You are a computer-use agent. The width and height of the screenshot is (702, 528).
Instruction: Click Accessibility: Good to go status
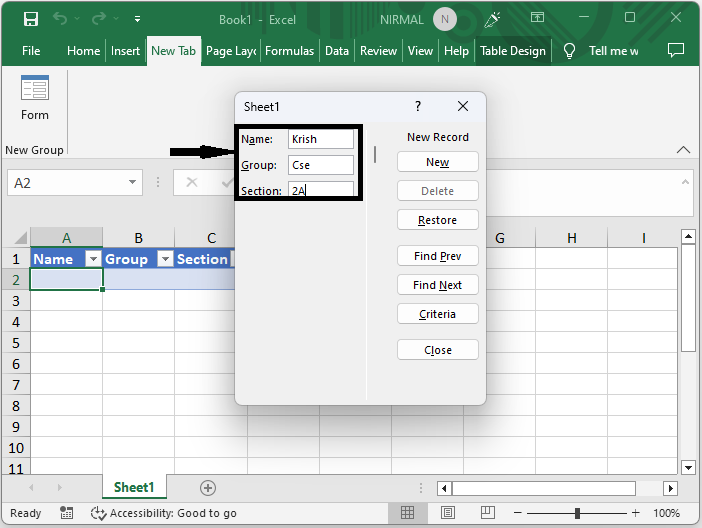164,513
